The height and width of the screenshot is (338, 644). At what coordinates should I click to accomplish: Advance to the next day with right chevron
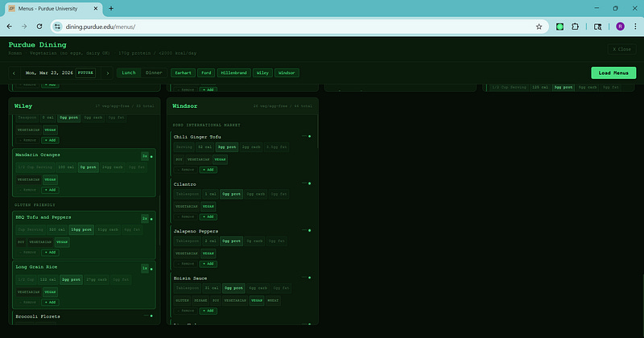108,73
